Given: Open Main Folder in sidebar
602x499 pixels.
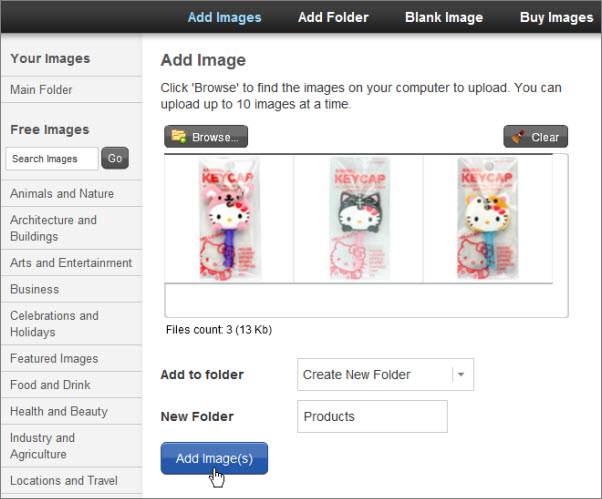Looking at the screenshot, I should 41,90.
